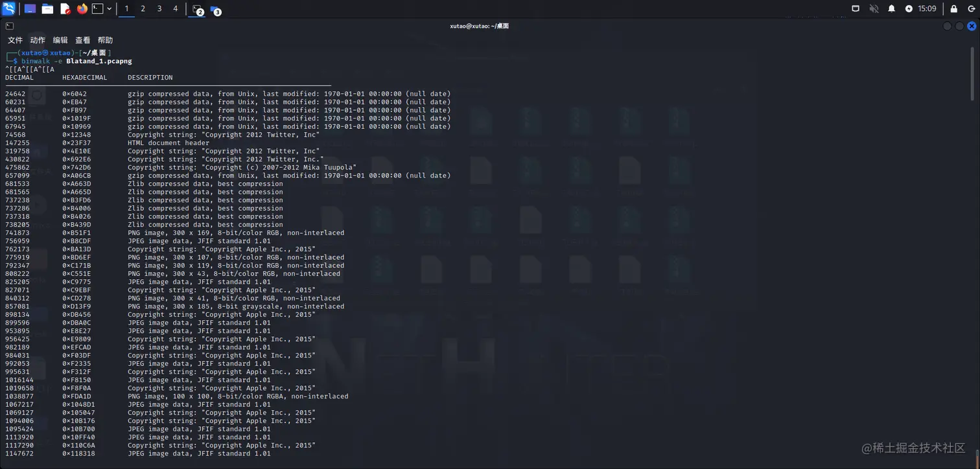Click the 756959 JPEG image data row
Screen dimensions: 980x469
pos(138,241)
